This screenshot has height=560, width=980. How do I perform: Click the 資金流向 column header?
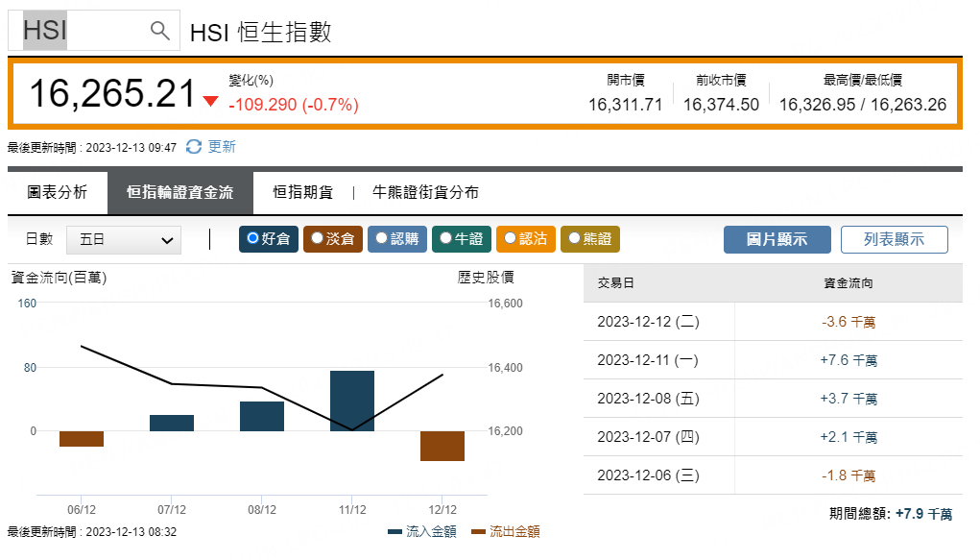[x=849, y=282]
